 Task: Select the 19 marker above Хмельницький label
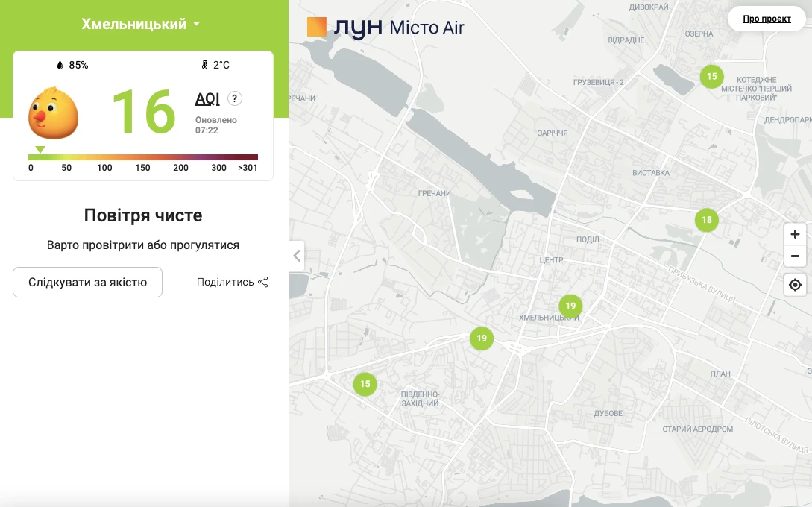pyautogui.click(x=570, y=306)
